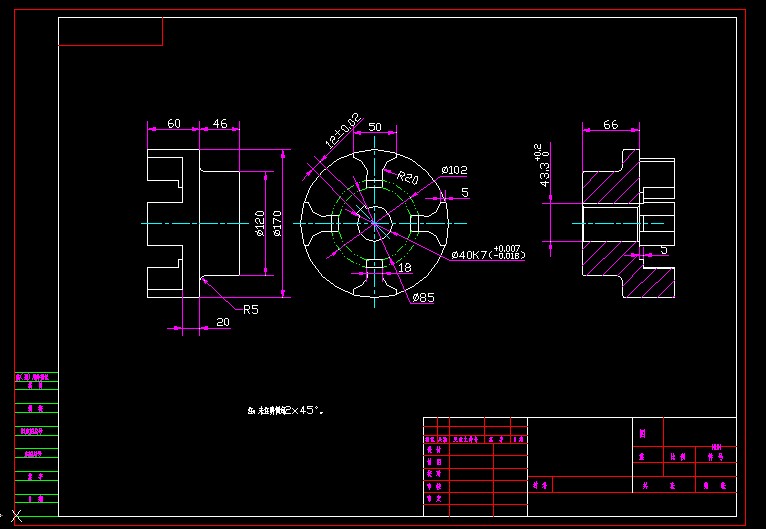
Task: Pick the 18 slot width dimension
Action: point(405,268)
